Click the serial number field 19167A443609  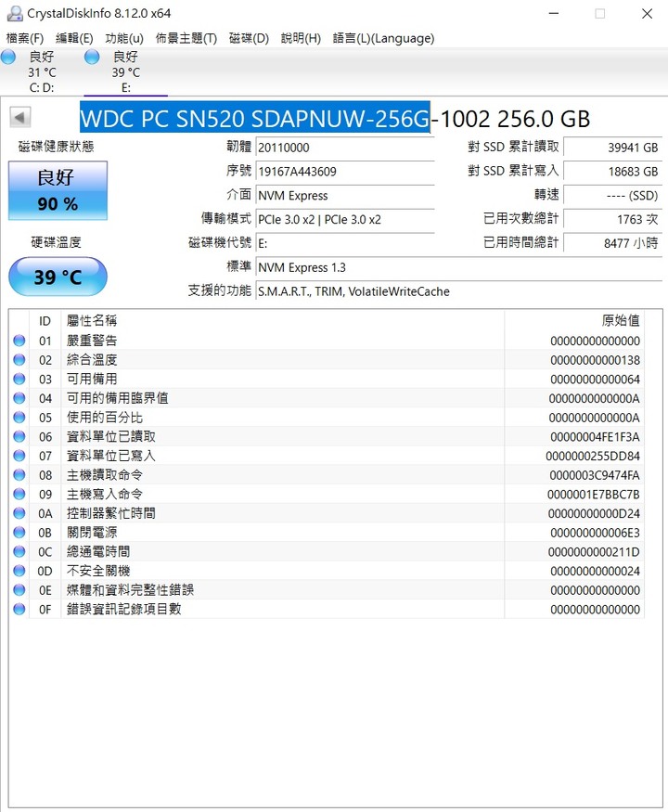coord(345,172)
